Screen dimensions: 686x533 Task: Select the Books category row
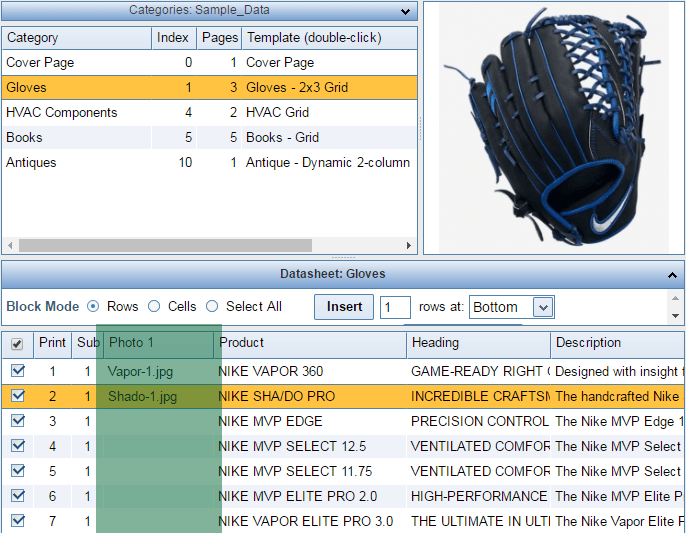pyautogui.click(x=209, y=137)
